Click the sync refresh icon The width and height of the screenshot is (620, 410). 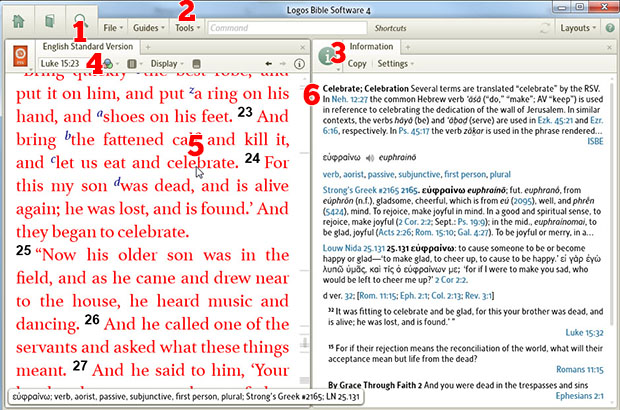click(x=545, y=28)
